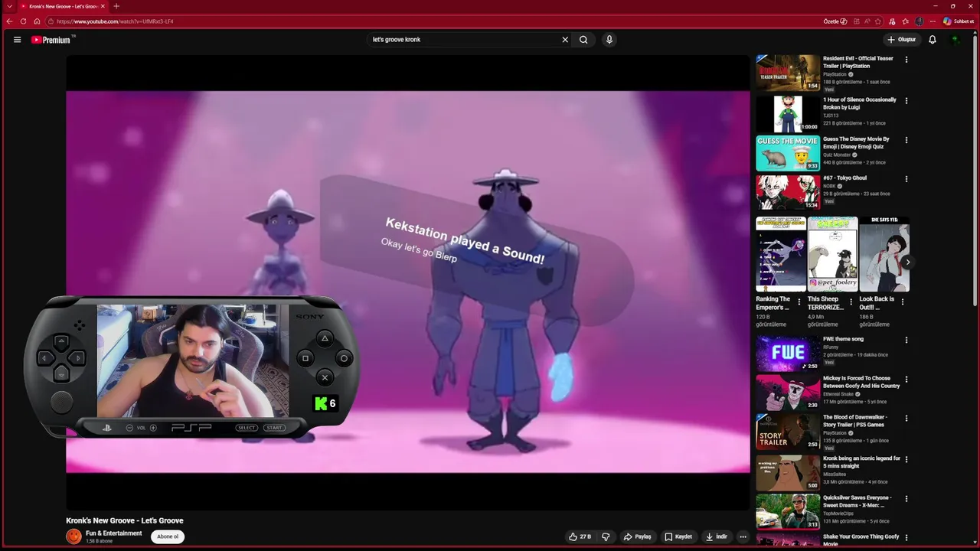Reload the page in browser
Viewport: 980px width, 551px height.
click(x=23, y=21)
